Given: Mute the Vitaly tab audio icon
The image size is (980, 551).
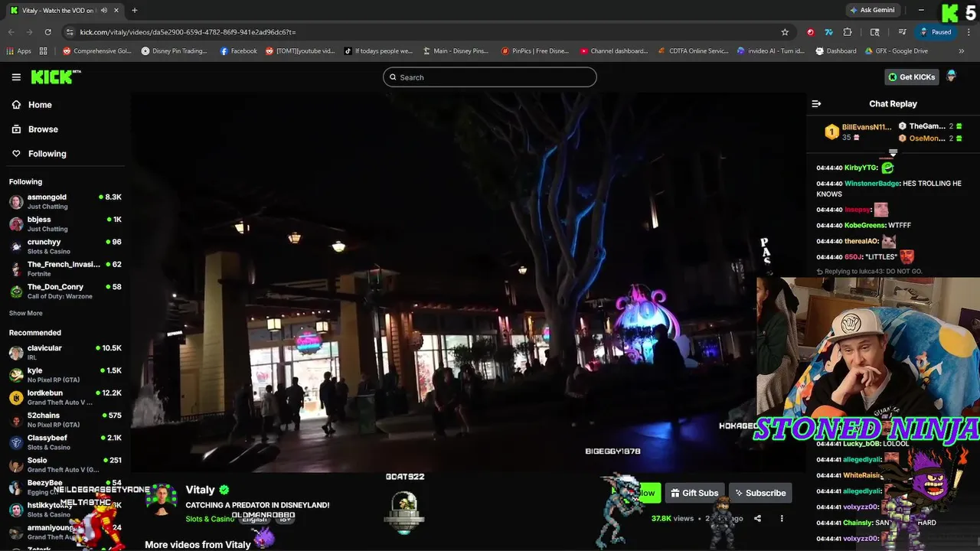Looking at the screenshot, I should tap(104, 10).
